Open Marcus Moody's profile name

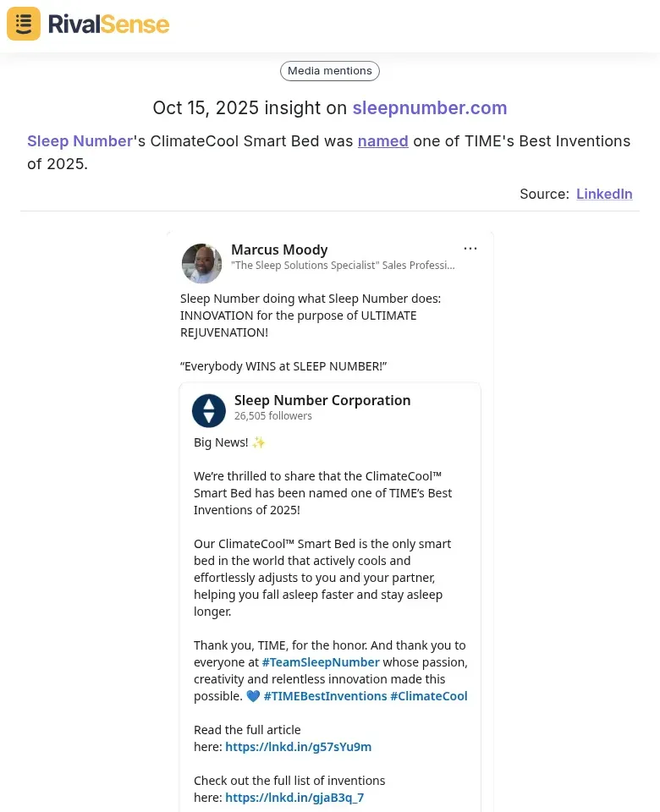pyautogui.click(x=279, y=250)
